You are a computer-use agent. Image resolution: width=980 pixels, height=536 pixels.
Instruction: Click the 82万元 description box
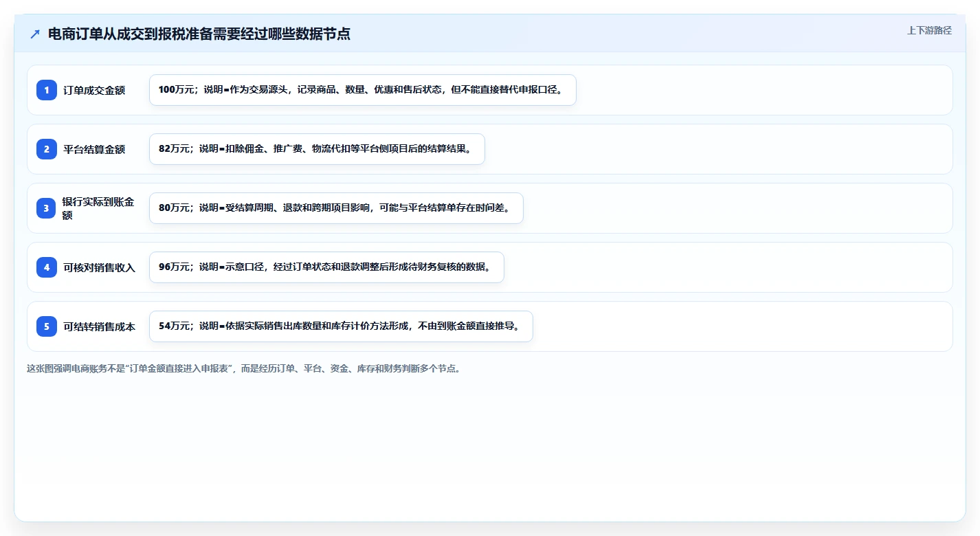click(317, 149)
